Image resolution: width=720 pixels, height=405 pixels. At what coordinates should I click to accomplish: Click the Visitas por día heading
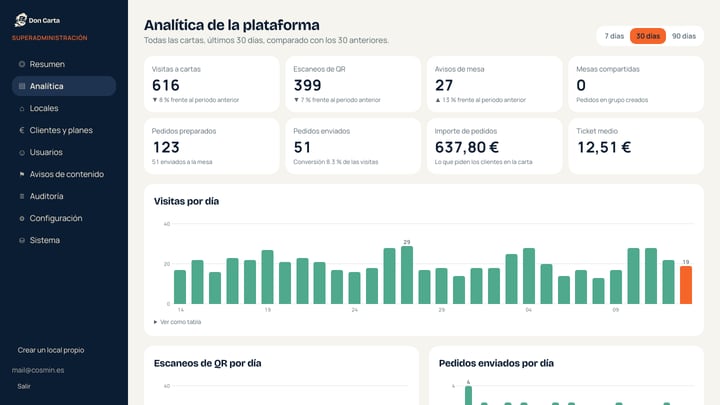[186, 201]
